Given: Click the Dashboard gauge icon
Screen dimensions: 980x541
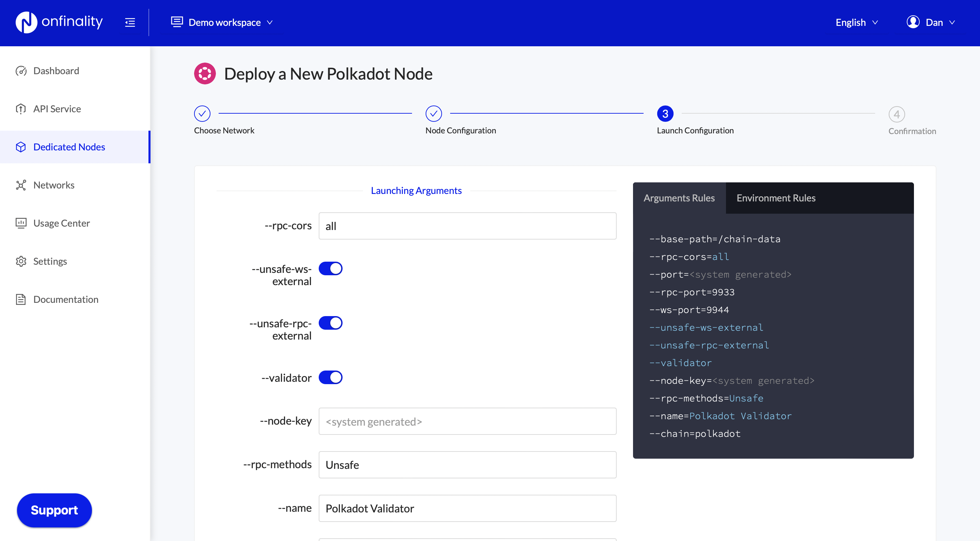Looking at the screenshot, I should pyautogui.click(x=21, y=71).
